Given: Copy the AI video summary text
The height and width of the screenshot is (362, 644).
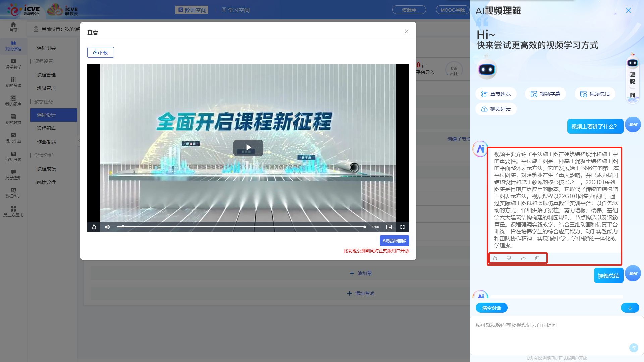Looking at the screenshot, I should [x=537, y=258].
